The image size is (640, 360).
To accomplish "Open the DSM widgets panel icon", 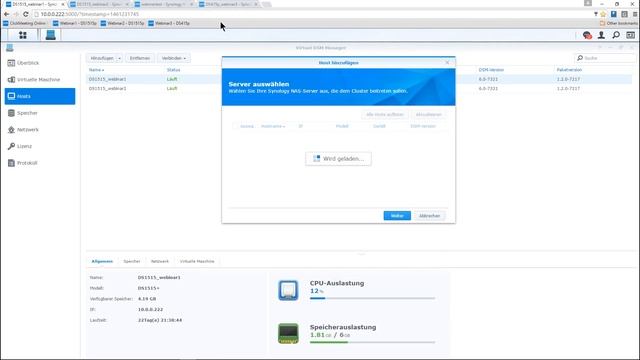I will click(631, 36).
